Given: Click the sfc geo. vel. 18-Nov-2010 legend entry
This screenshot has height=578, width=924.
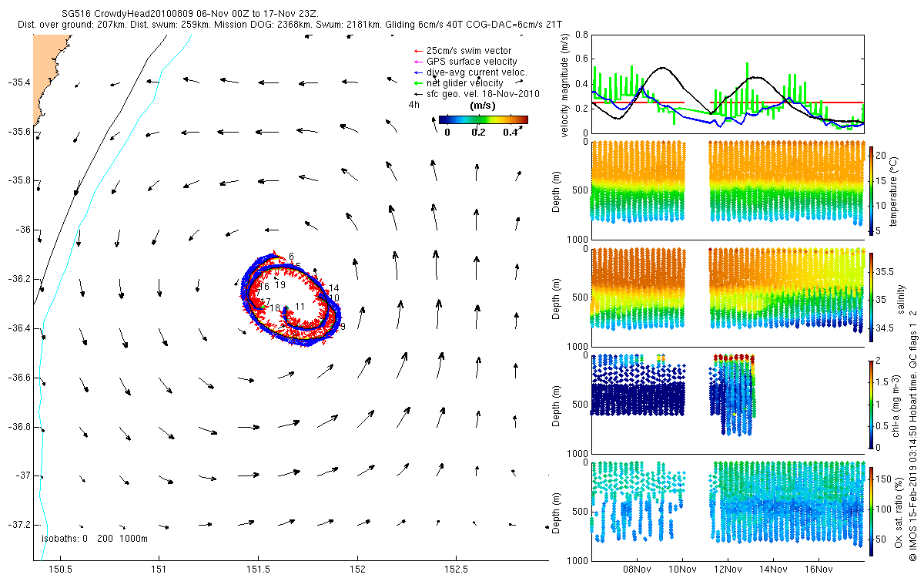Looking at the screenshot, I should 477,93.
